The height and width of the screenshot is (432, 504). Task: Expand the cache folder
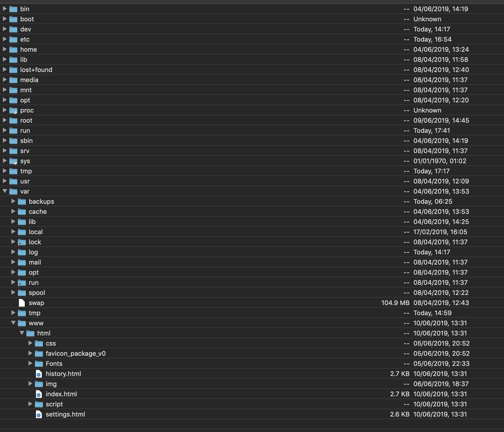(x=13, y=211)
